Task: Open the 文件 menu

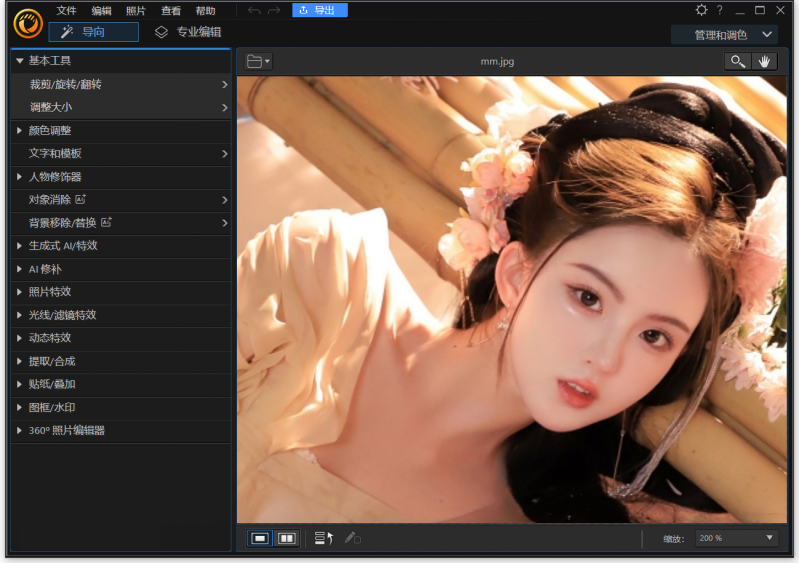Action: (x=66, y=11)
